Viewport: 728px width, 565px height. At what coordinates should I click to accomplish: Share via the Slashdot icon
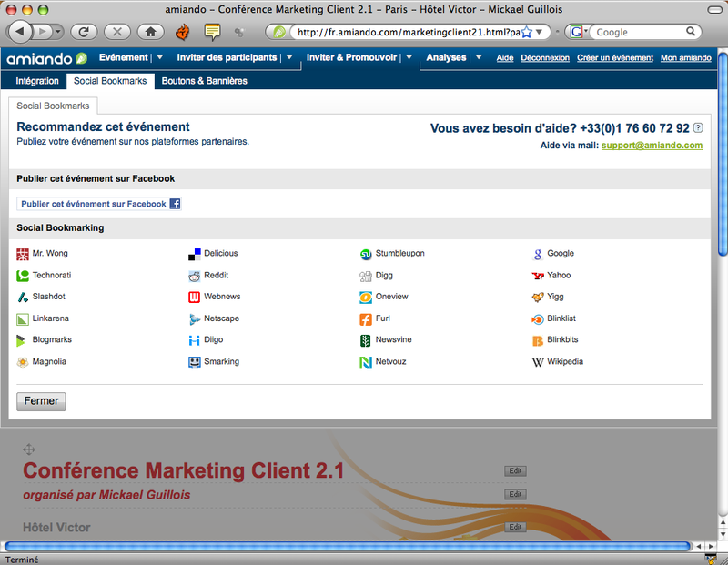click(22, 298)
